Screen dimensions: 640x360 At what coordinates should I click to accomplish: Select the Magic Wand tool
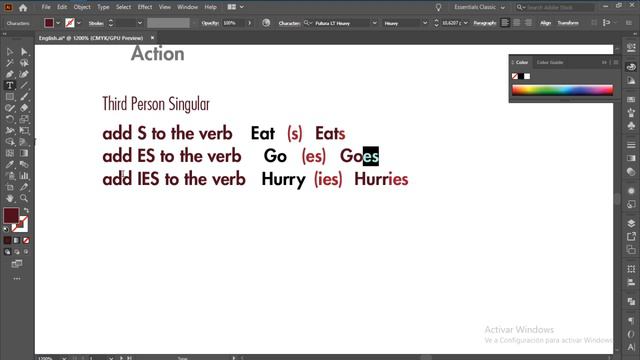pos(10,63)
